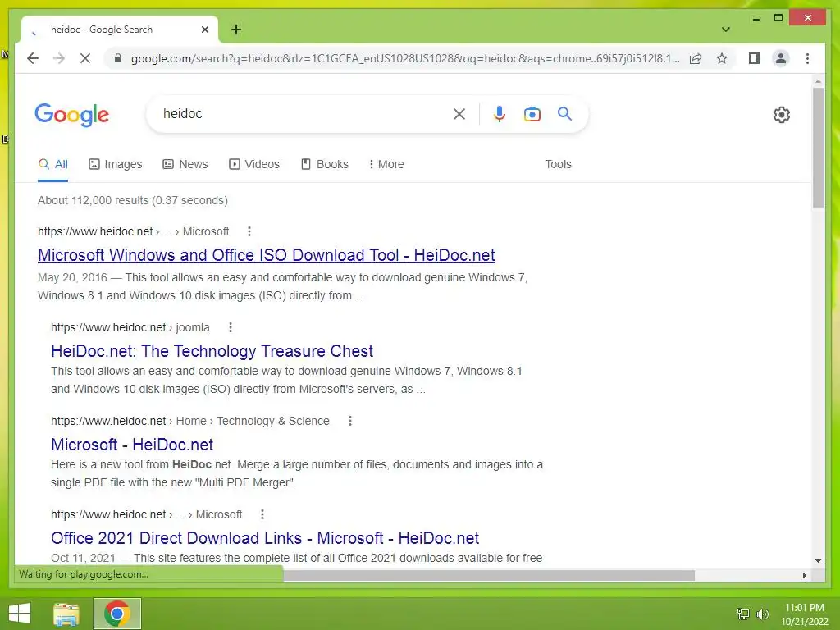This screenshot has height=630, width=840.
Task: Click the forward navigation arrow
Action: [59, 58]
